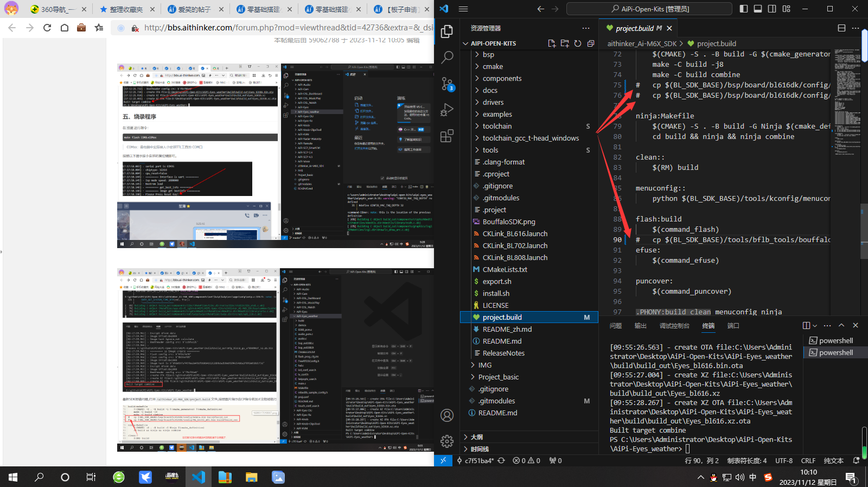Maximize the terminal panel with the up chevron
This screenshot has width=868, height=487.
[x=841, y=326]
